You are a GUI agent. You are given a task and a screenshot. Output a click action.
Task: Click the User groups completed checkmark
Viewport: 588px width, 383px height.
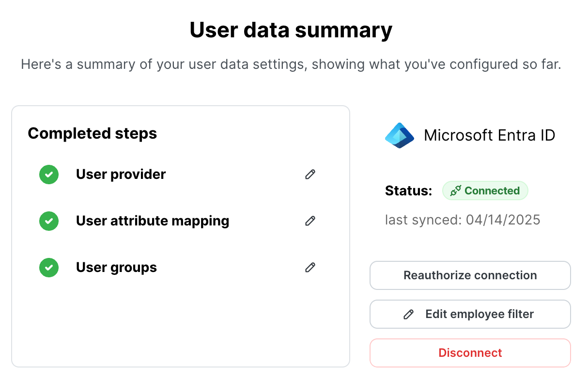pos(49,267)
